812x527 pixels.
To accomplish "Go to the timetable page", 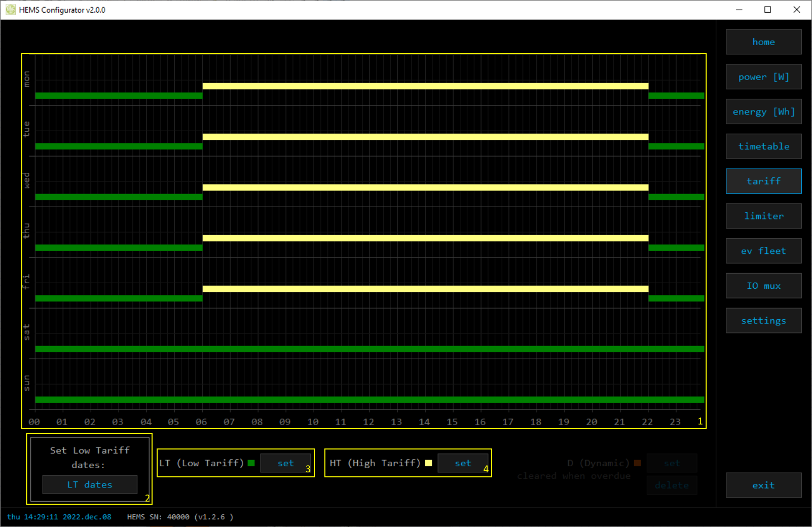I will click(763, 146).
